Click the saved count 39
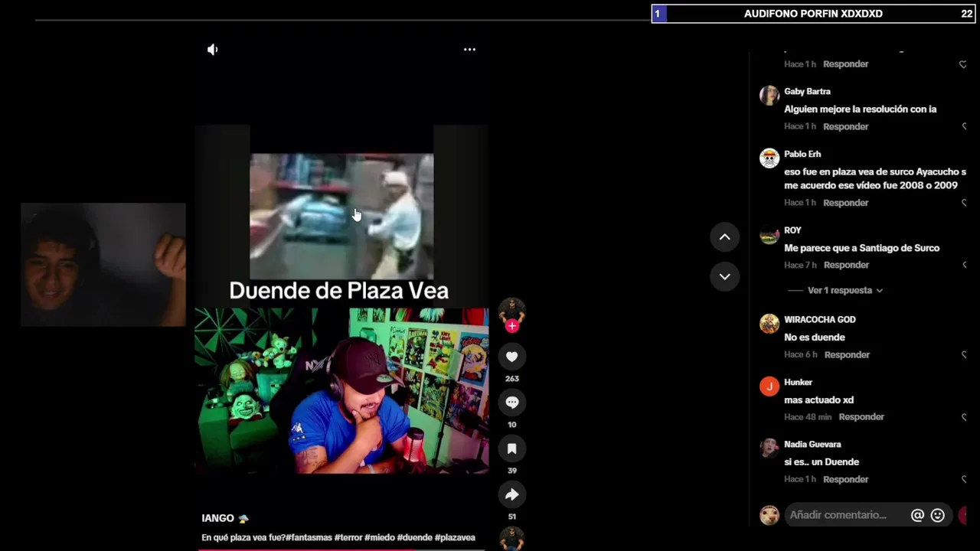The height and width of the screenshot is (551, 980). tap(512, 471)
